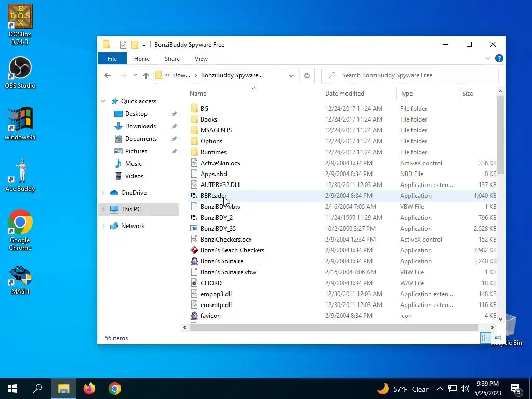Open Firefox from the taskbar
Screen dimensions: 532x399
[89, 389]
